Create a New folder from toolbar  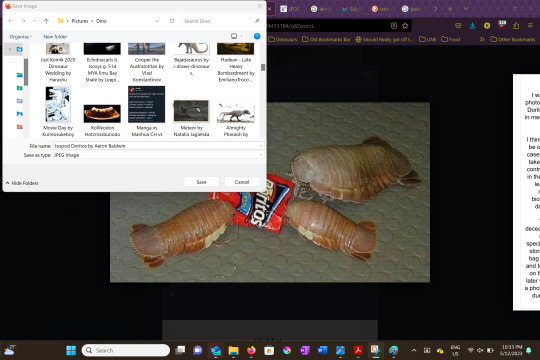(55, 37)
